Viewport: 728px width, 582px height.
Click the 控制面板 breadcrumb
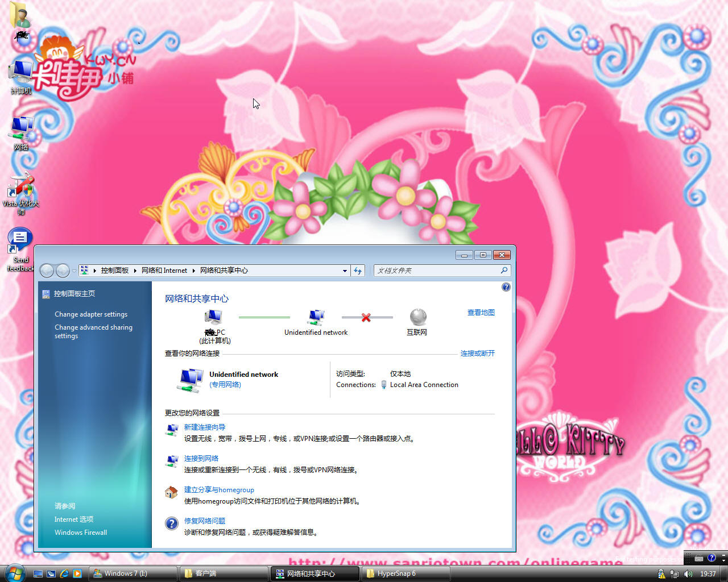point(115,271)
